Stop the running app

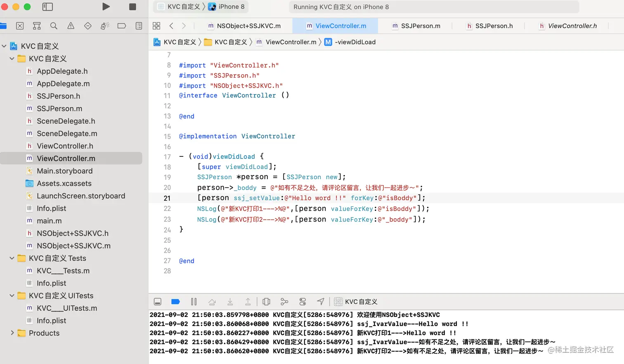click(132, 7)
